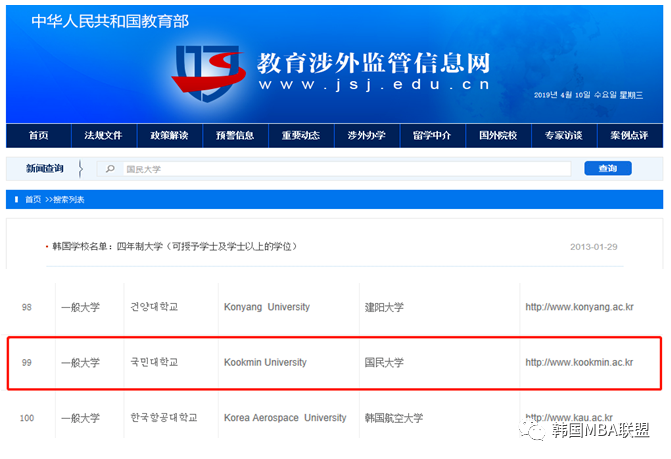Image resolution: width=671 pixels, height=459 pixels.
Task: Open the 国外院校 navigation tab
Action: pos(498,136)
